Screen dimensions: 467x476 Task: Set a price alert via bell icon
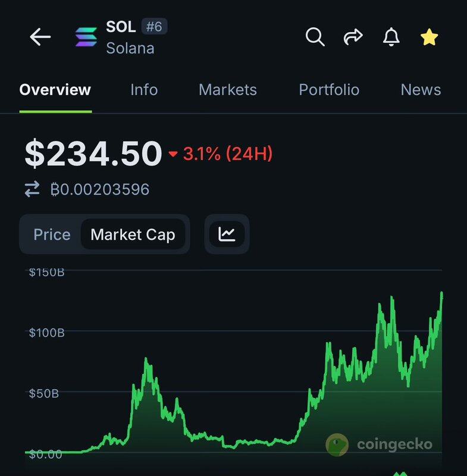click(x=391, y=37)
